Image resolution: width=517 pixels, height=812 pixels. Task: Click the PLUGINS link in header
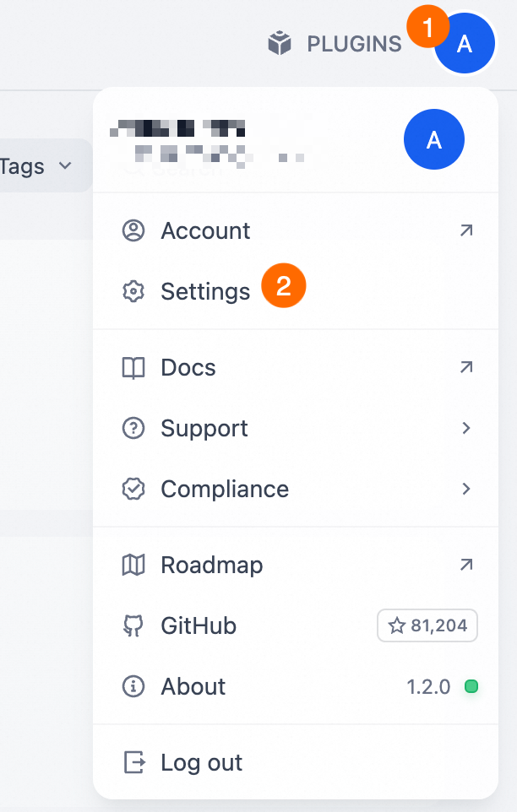click(x=354, y=44)
